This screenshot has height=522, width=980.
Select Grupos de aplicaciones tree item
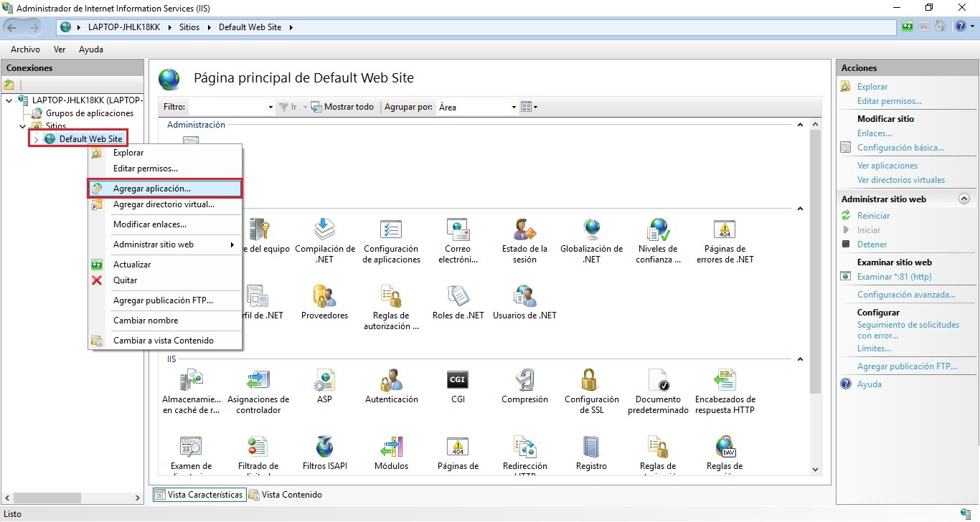(x=90, y=113)
